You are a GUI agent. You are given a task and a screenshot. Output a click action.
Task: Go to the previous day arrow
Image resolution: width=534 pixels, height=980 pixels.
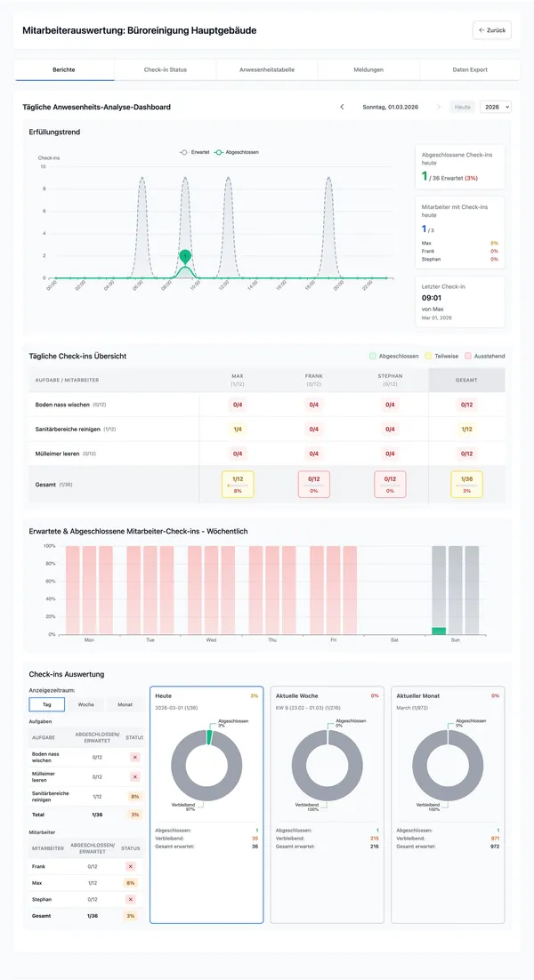342,107
